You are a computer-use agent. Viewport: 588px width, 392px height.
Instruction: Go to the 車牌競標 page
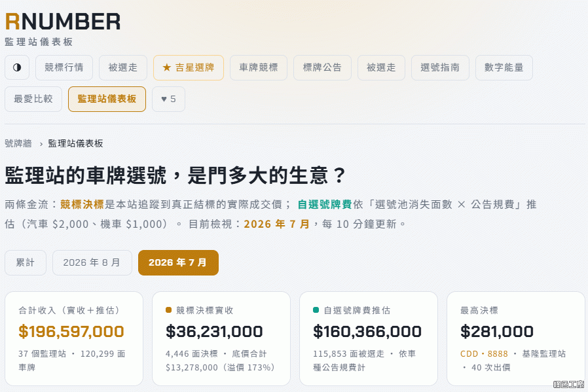[x=259, y=67]
